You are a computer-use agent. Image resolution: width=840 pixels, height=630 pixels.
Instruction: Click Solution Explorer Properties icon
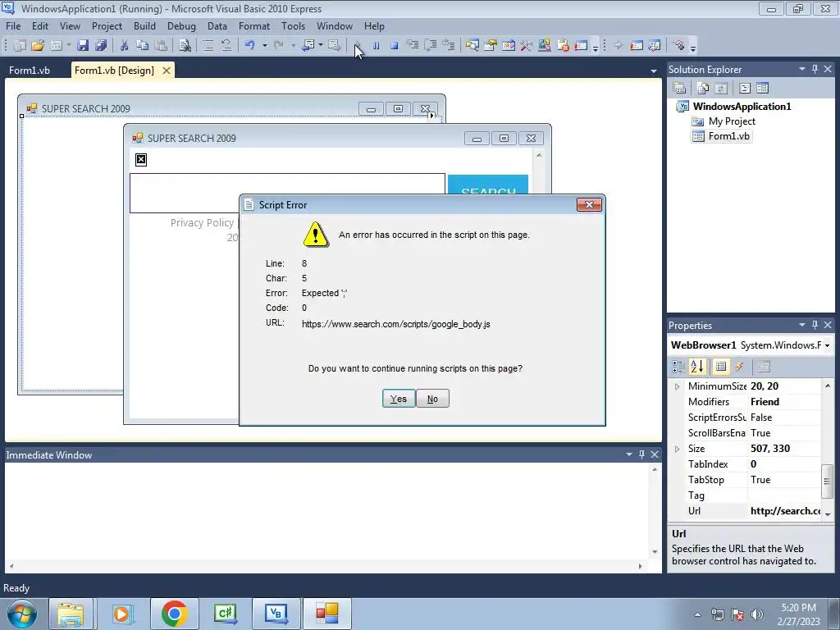(x=679, y=88)
